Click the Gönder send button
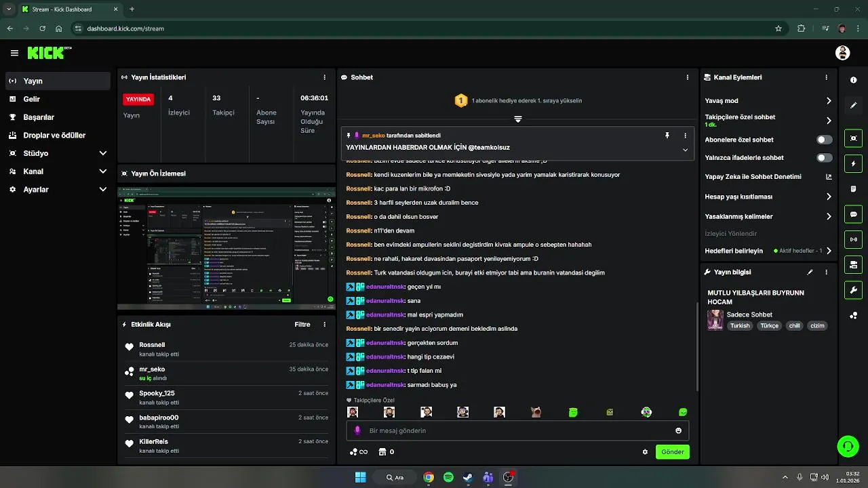 [x=673, y=452]
